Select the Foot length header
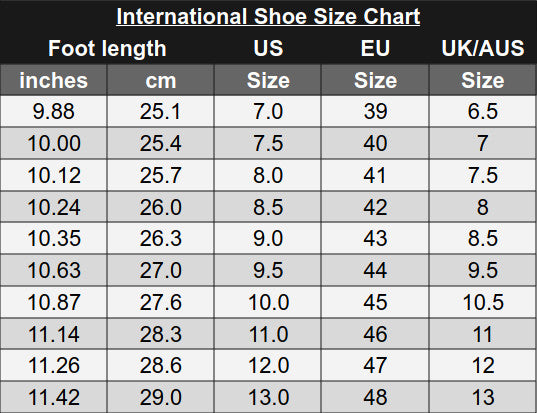This screenshot has height=413, width=537. (107, 48)
